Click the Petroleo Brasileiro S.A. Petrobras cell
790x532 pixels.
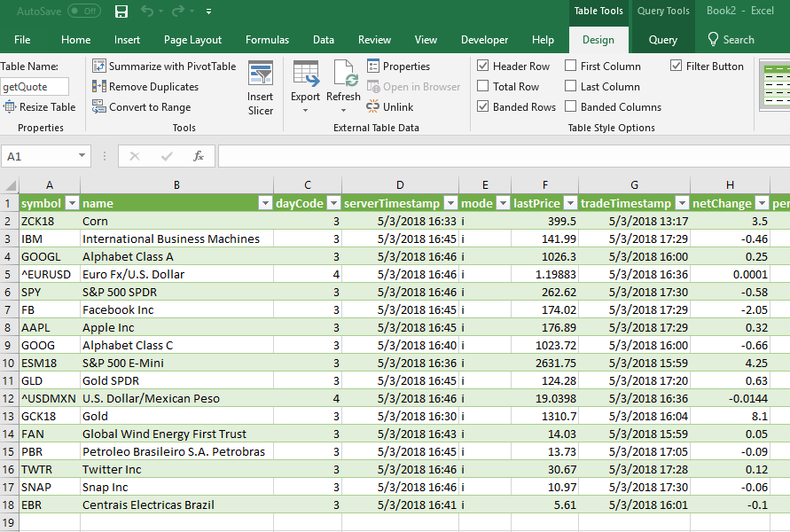(x=176, y=451)
